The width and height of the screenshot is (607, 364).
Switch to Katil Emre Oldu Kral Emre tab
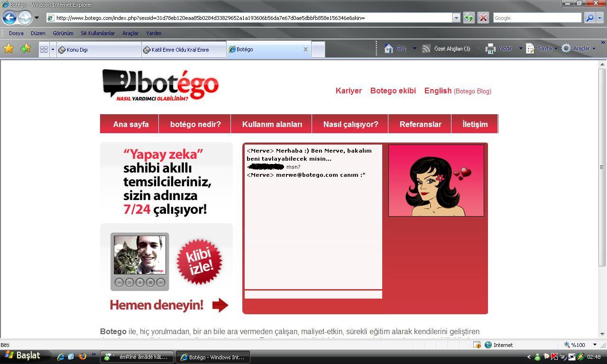coord(184,49)
